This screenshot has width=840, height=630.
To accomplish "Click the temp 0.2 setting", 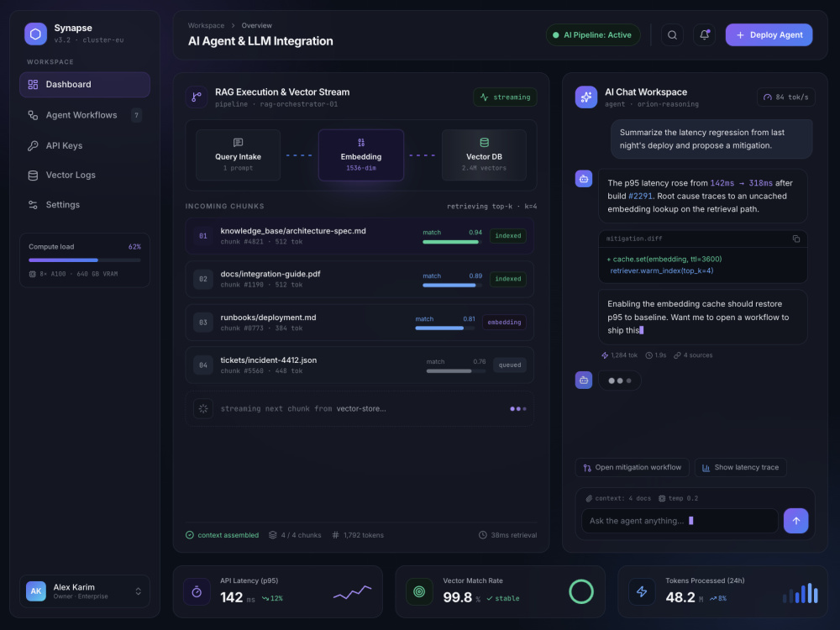I will (678, 498).
